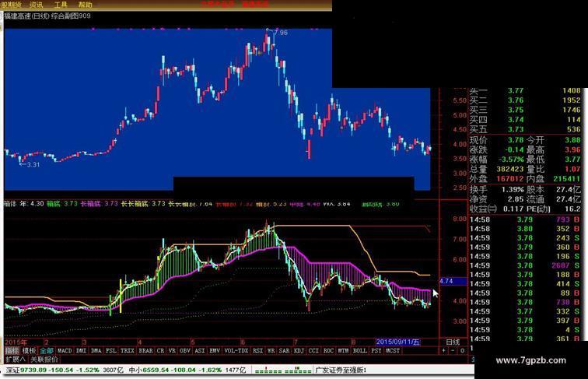Screen dimensions: 588x379
Task: Select the FSL indicator tab
Action: coord(111,351)
